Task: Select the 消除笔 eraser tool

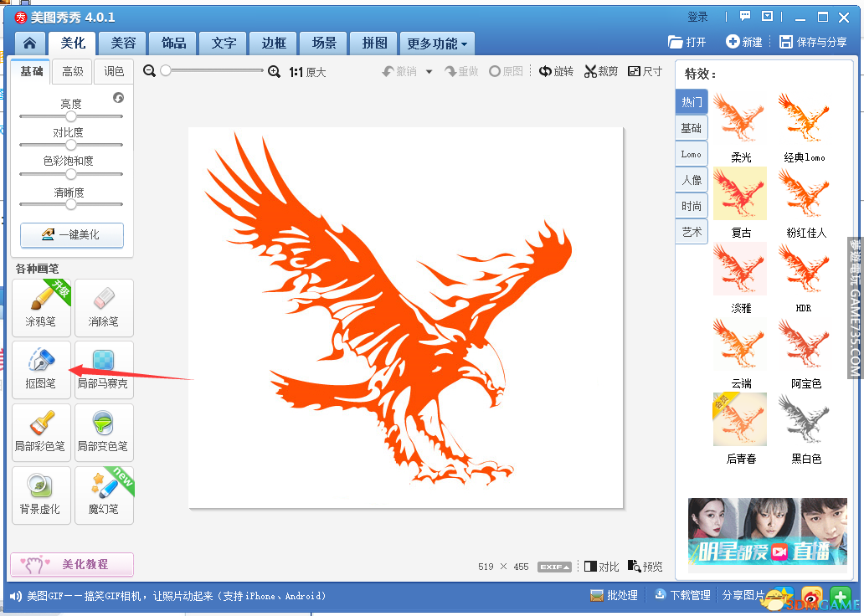Action: [x=104, y=305]
